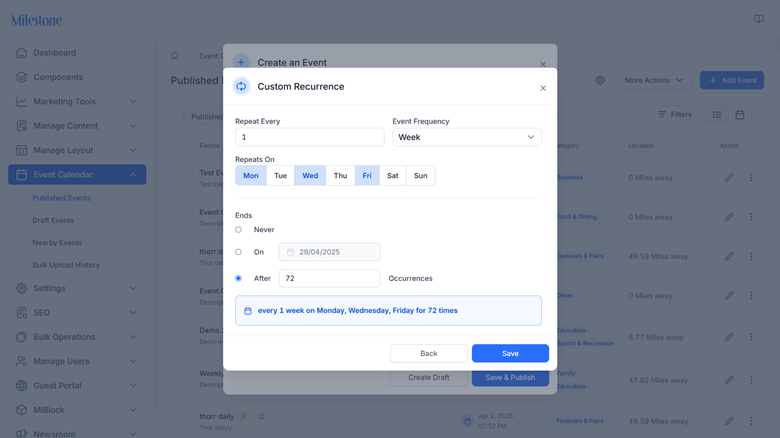Open the documentation book icon
The width and height of the screenshot is (780, 438).
pyautogui.click(x=759, y=19)
